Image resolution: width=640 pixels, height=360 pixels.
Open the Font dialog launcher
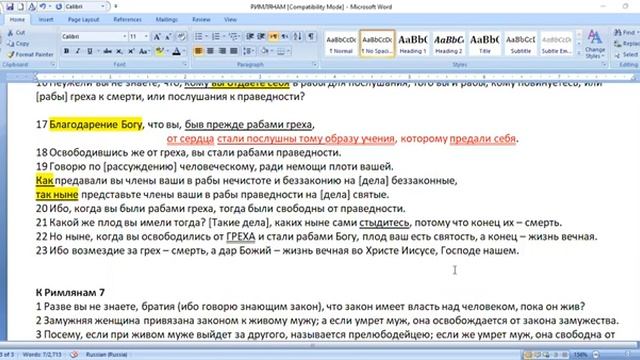click(184, 64)
